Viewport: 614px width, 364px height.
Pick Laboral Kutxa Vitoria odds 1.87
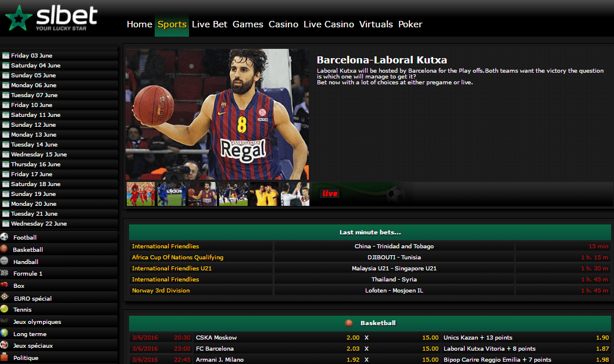coord(602,349)
